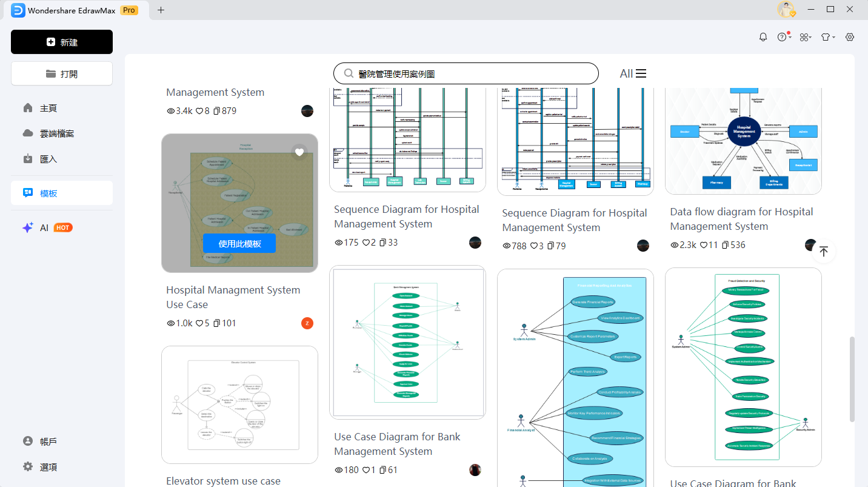Click the vertical scrollbar thumb
868x487 pixels.
852,379
